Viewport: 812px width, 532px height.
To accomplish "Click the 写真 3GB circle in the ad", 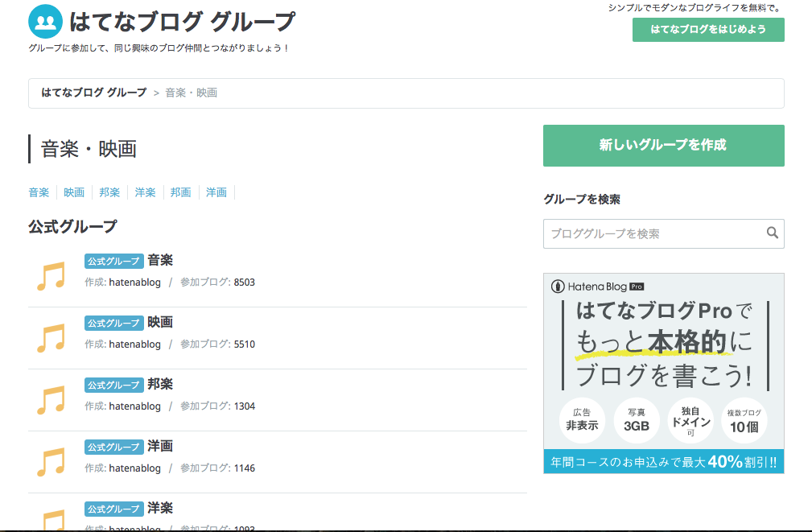I will tap(637, 420).
